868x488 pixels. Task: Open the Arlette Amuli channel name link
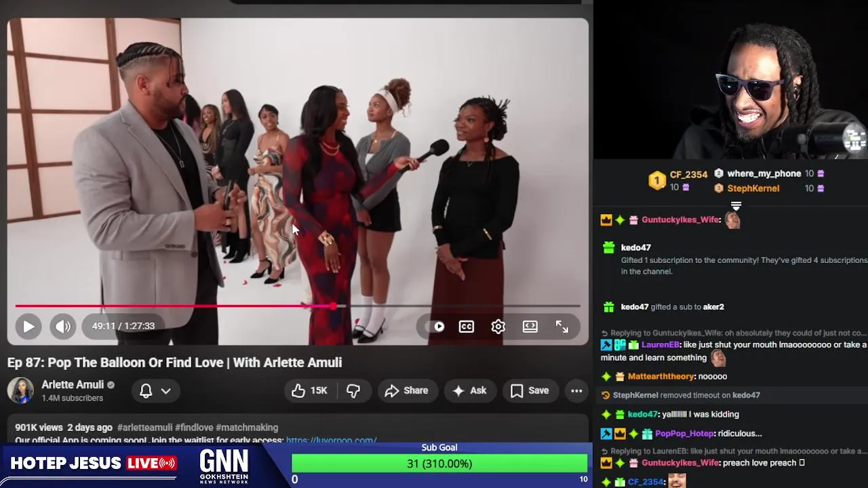point(73,384)
